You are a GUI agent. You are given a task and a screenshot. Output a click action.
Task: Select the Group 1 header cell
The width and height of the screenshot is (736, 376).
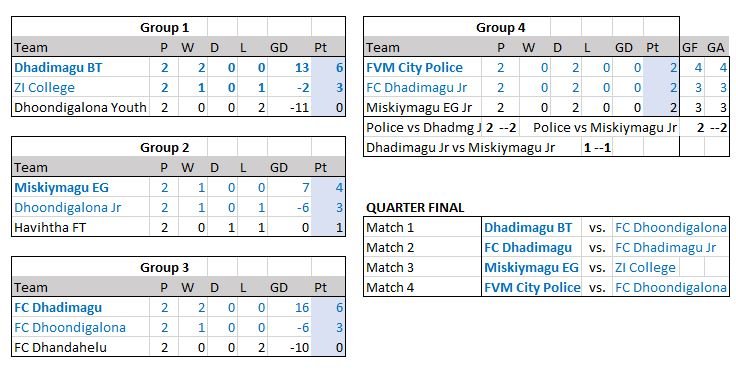pos(164,28)
